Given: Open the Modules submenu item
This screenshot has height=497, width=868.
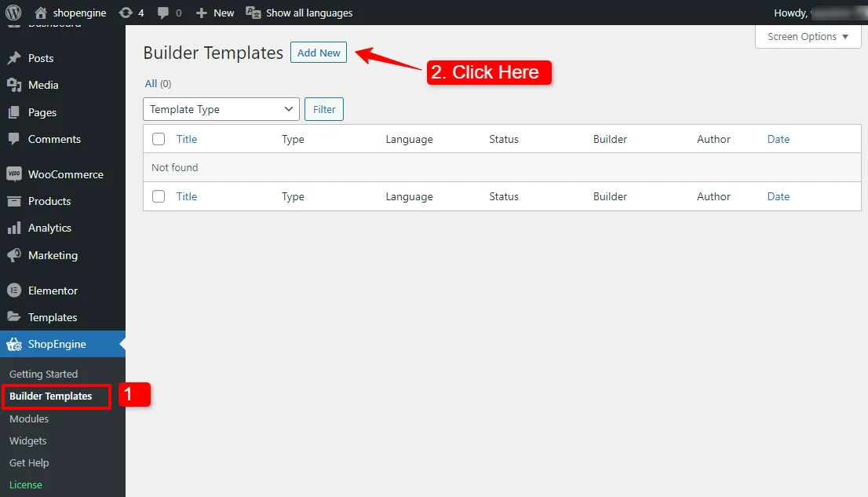Looking at the screenshot, I should pyautogui.click(x=29, y=418).
